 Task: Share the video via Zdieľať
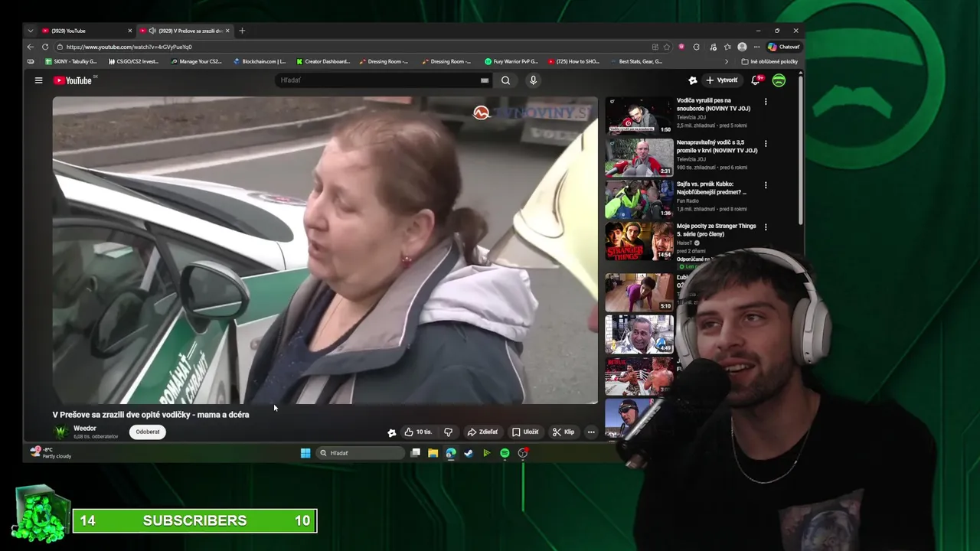click(x=482, y=432)
